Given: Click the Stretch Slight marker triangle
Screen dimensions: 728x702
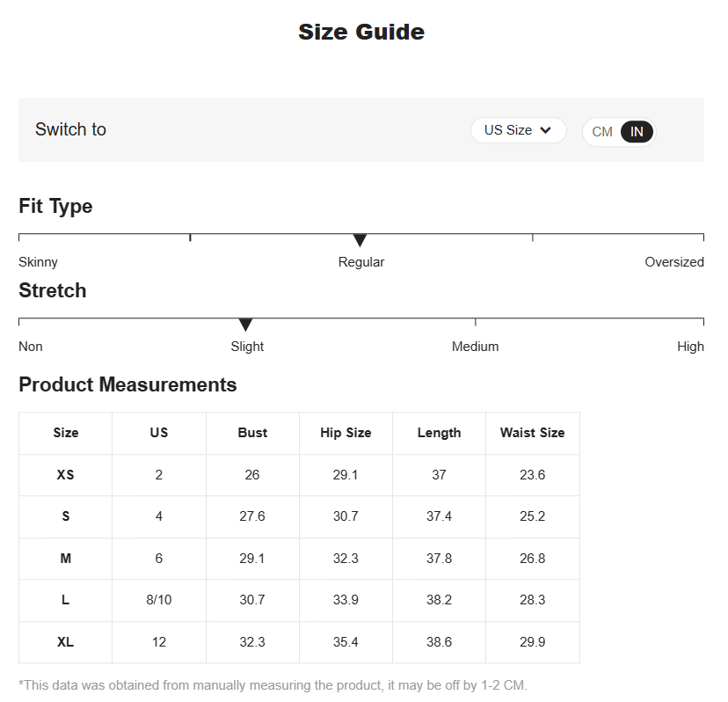Looking at the screenshot, I should coord(245,325).
